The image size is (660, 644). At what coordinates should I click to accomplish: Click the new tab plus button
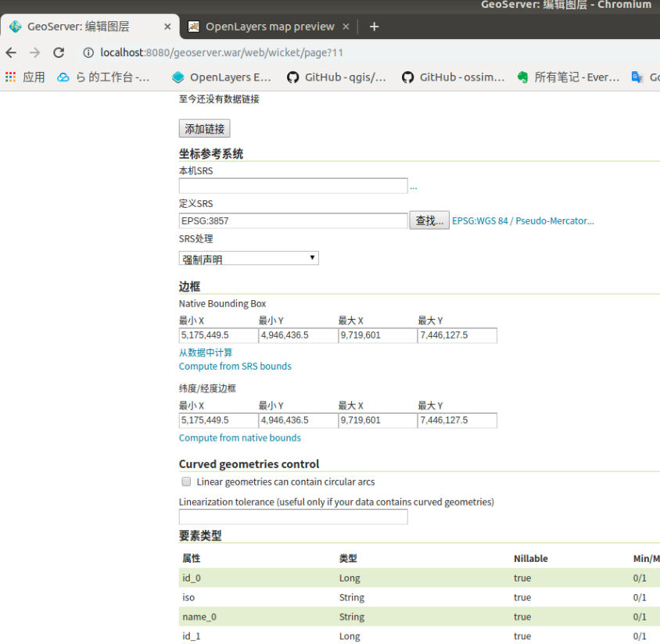[x=374, y=27]
